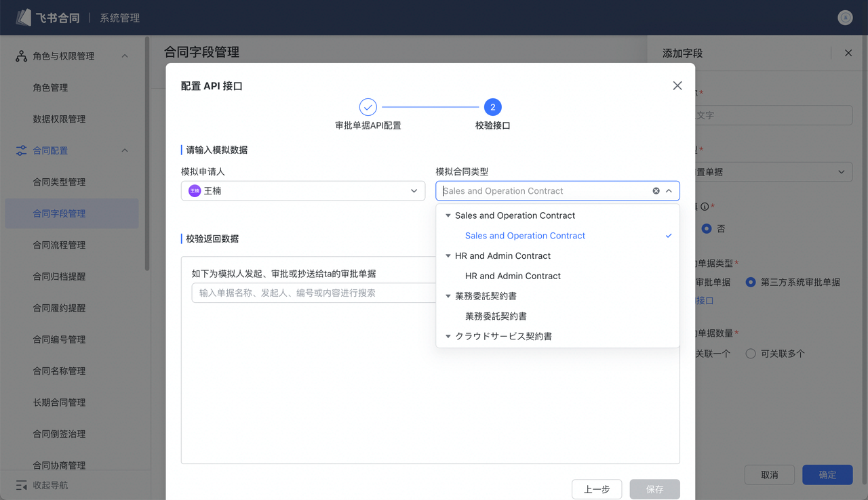
Task: Open the 模拟申请人 dropdown showing 王楠
Action: click(x=302, y=191)
